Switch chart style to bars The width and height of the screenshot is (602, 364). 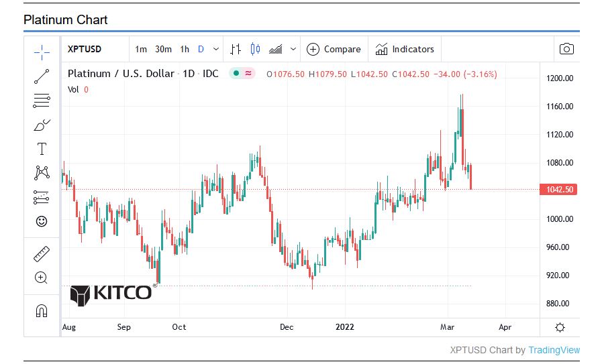pyautogui.click(x=236, y=49)
